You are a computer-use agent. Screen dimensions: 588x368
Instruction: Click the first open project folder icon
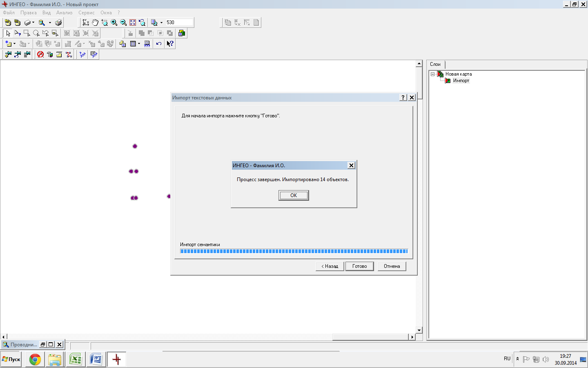click(x=8, y=22)
